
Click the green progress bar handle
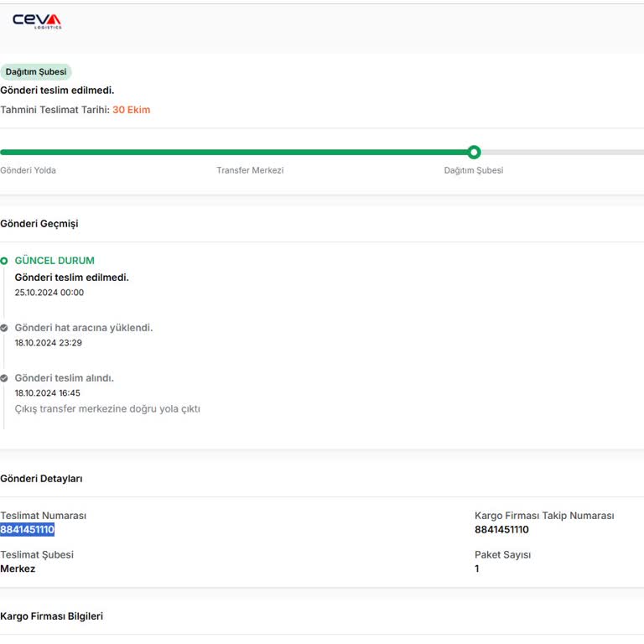(474, 153)
